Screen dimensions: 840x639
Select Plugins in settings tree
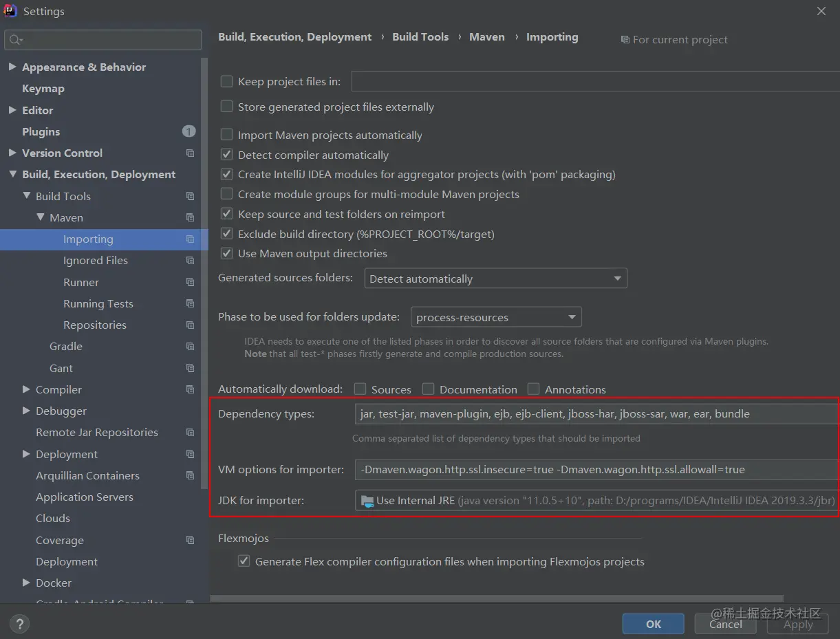point(41,131)
